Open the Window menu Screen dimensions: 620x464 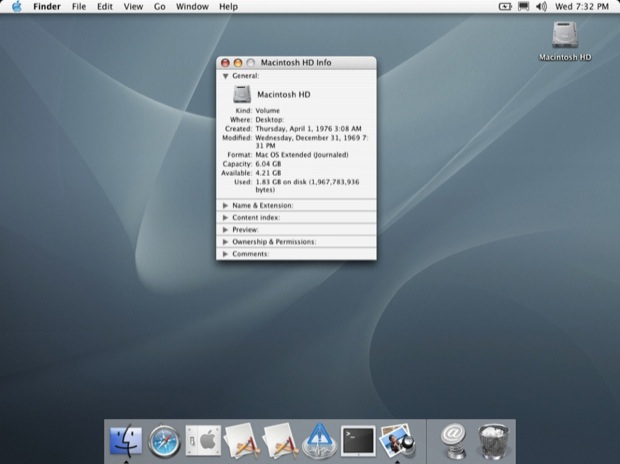click(x=192, y=7)
